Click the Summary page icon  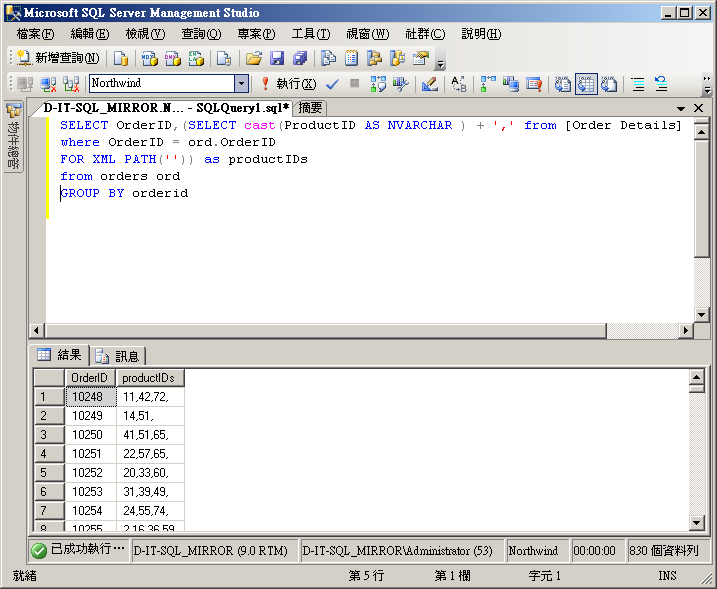point(351,58)
